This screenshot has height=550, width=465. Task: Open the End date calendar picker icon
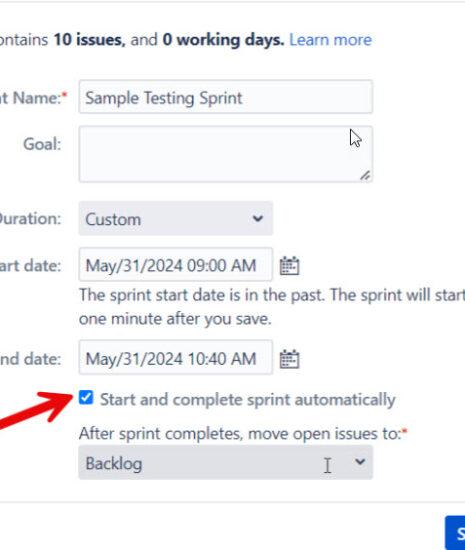click(289, 359)
